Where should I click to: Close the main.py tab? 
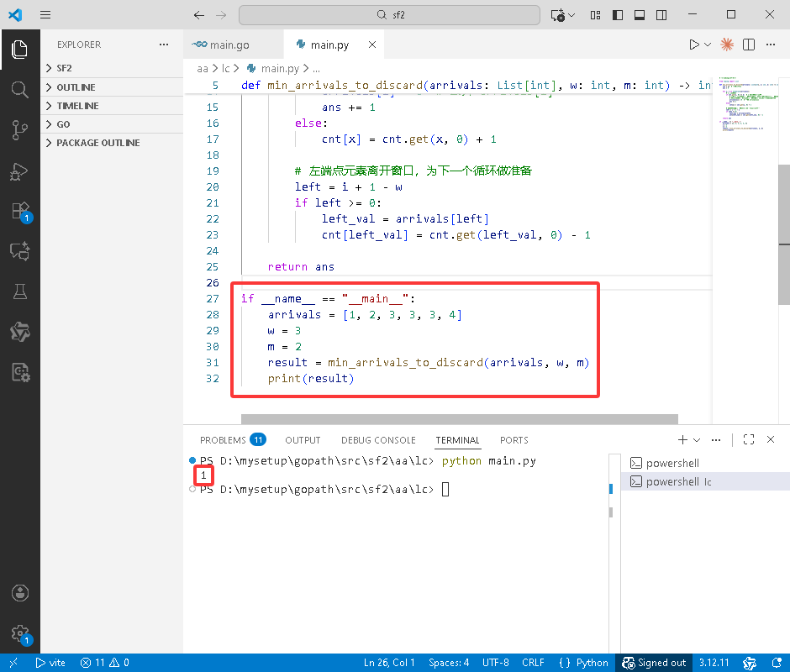(371, 45)
